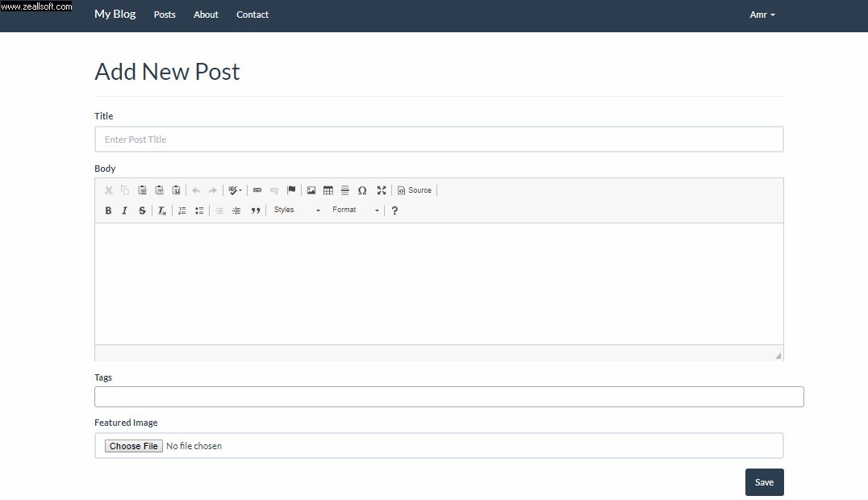868x500 pixels.
Task: Open the spell checker dropdown
Action: pos(236,190)
